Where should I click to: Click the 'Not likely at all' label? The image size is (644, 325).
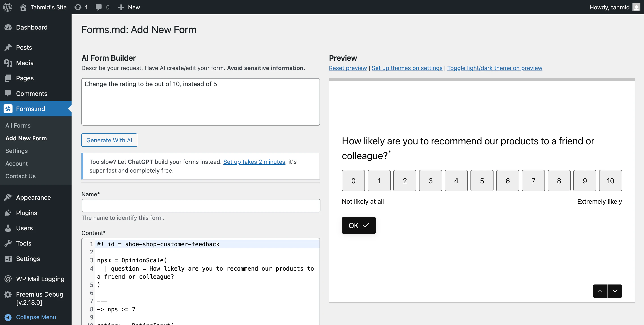(x=363, y=202)
